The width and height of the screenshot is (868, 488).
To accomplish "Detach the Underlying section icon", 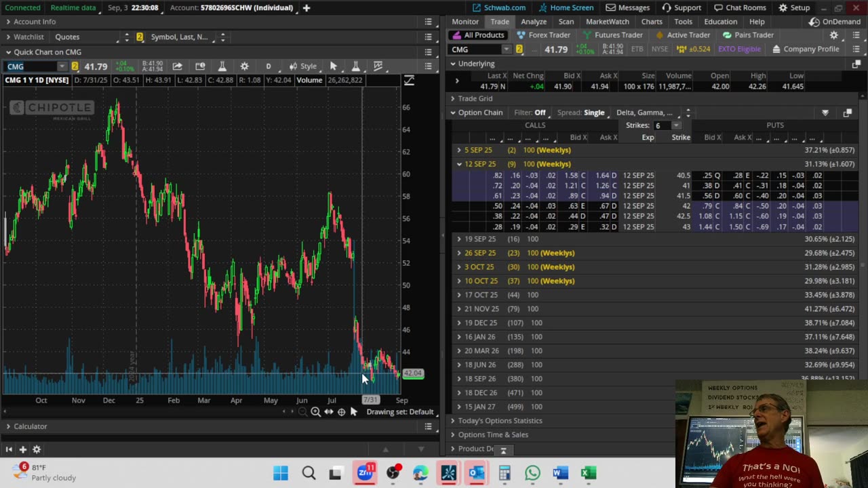I will pyautogui.click(x=856, y=64).
